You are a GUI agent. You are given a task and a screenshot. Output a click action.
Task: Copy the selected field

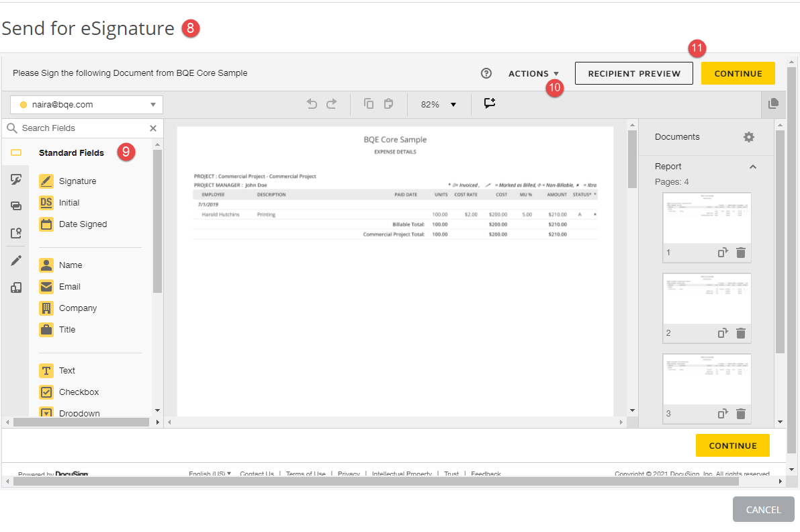(x=368, y=104)
